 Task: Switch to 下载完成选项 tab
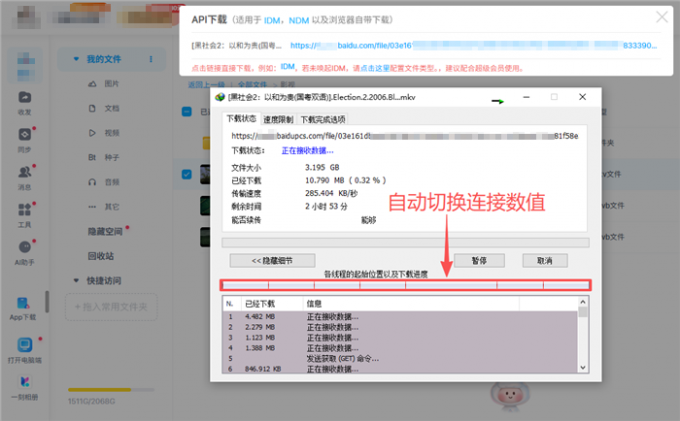pos(323,119)
